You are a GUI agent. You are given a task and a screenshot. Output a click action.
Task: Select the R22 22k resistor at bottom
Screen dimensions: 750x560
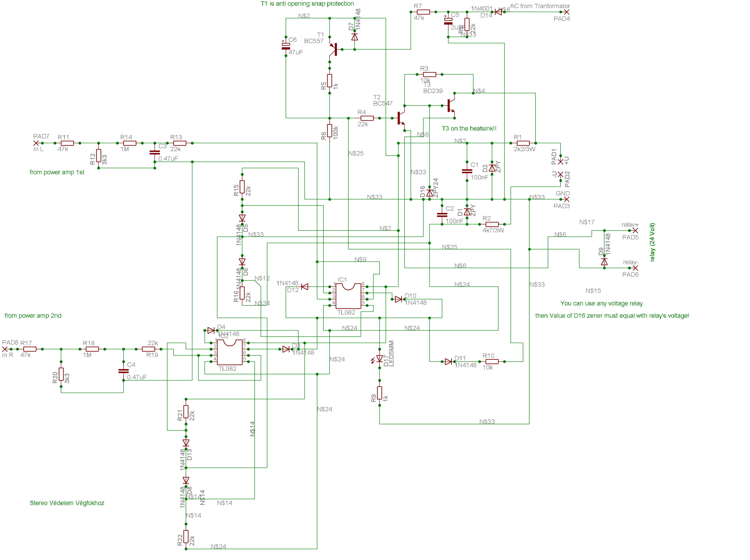pos(186,537)
